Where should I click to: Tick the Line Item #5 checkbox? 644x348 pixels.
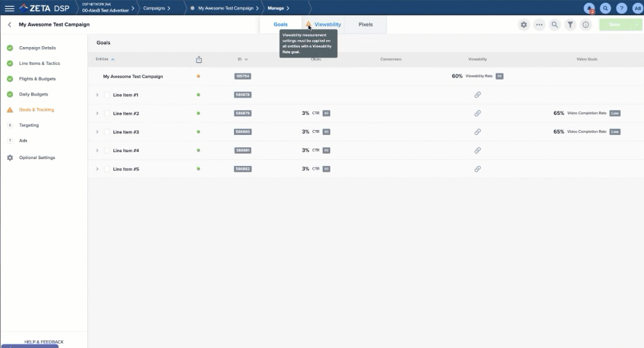coord(107,169)
